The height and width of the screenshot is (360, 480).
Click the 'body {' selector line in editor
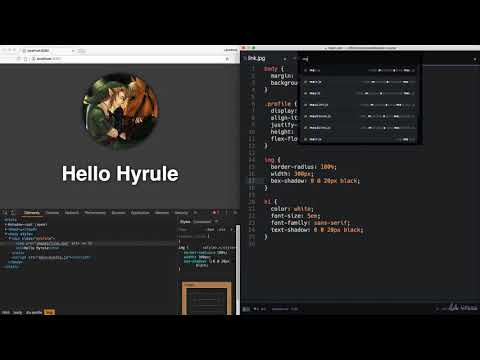(274, 69)
